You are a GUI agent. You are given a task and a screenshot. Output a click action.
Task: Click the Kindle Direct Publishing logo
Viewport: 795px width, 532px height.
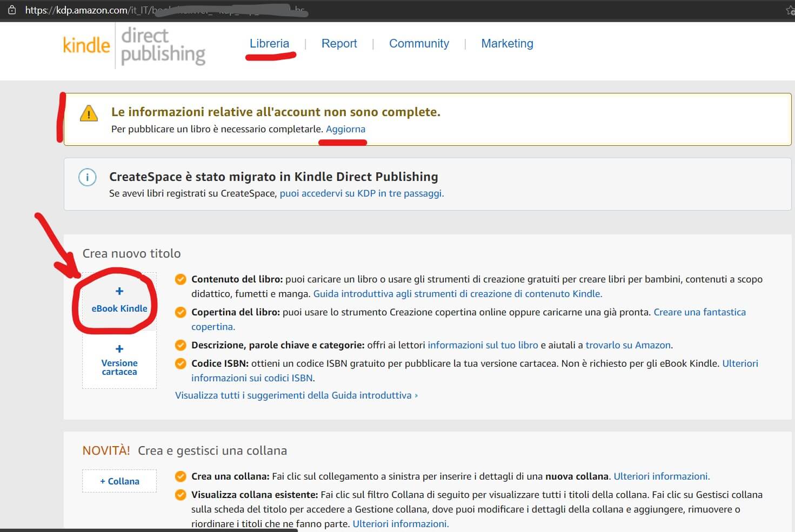pos(134,46)
